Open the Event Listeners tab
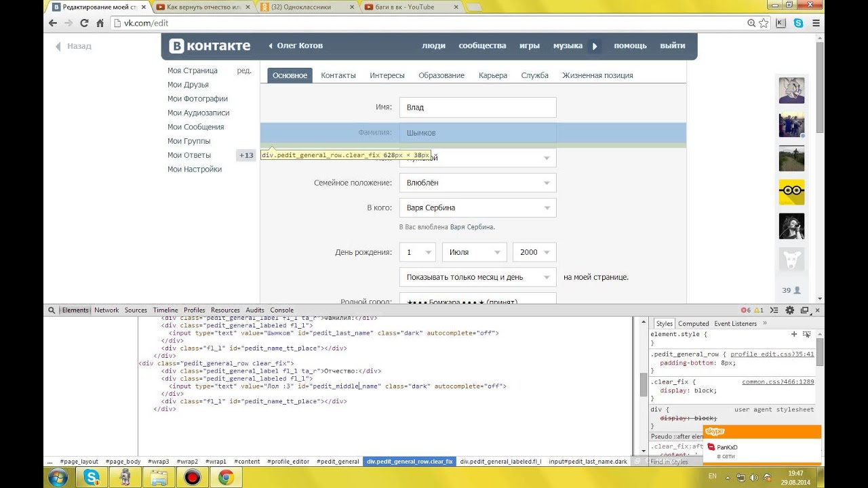Screen dimensions: 868x488 click(x=735, y=323)
